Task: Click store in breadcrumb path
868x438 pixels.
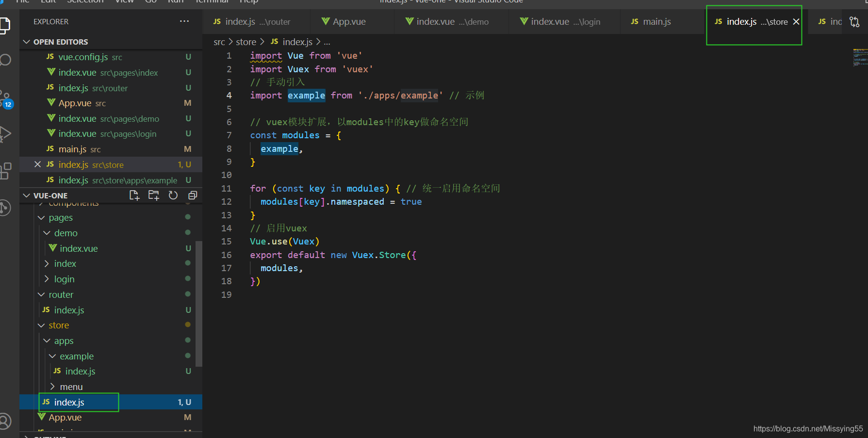Action: [246, 42]
